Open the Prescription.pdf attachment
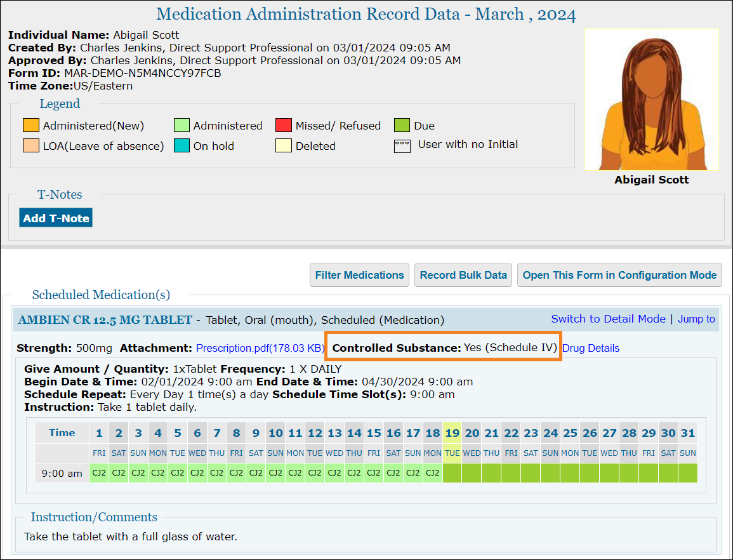Viewport: 733px width, 560px height. [x=260, y=348]
